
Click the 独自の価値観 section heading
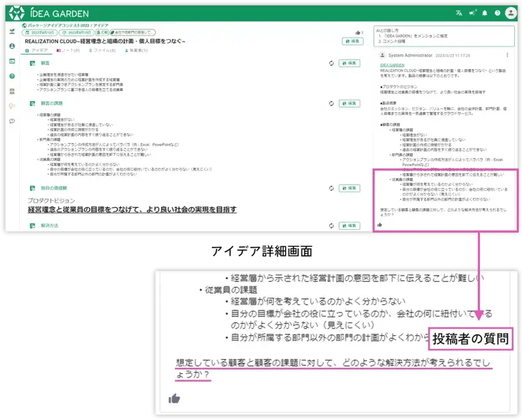[x=54, y=188]
